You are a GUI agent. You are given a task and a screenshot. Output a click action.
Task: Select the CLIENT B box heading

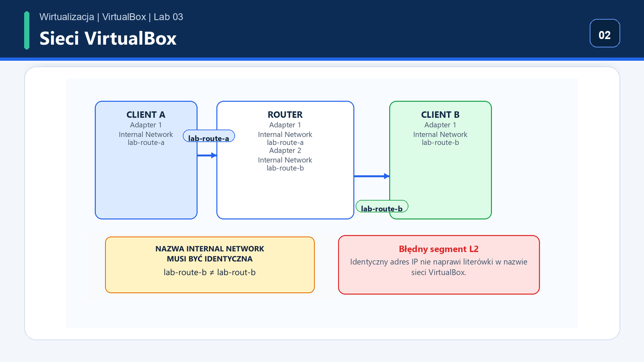click(440, 115)
